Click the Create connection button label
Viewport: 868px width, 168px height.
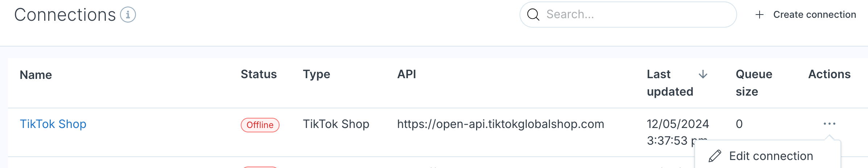click(814, 15)
